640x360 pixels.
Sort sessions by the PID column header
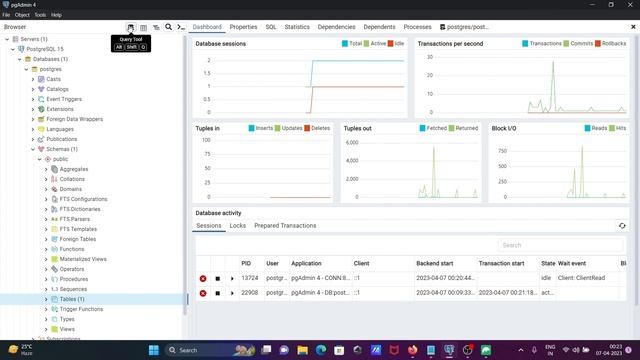[x=246, y=263]
